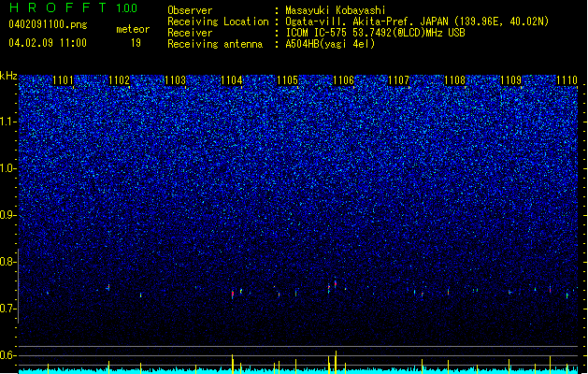Click the 1104 time marker
Viewport: 588px width, 374px height.
click(232, 80)
